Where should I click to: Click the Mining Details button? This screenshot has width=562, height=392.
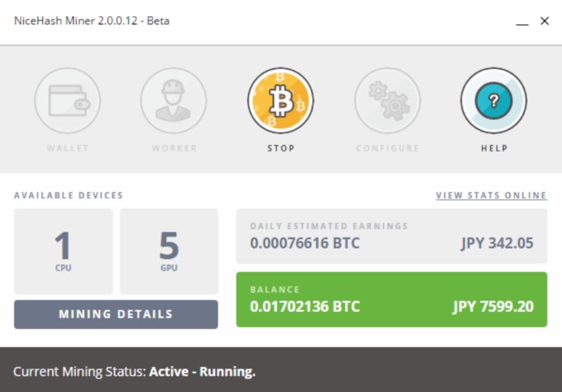tap(116, 315)
